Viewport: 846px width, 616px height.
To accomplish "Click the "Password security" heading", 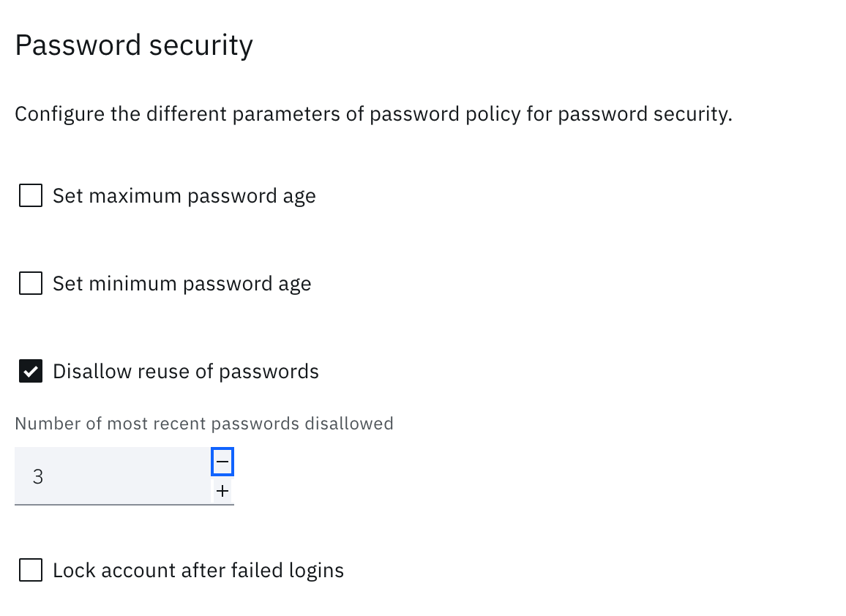I will point(134,45).
